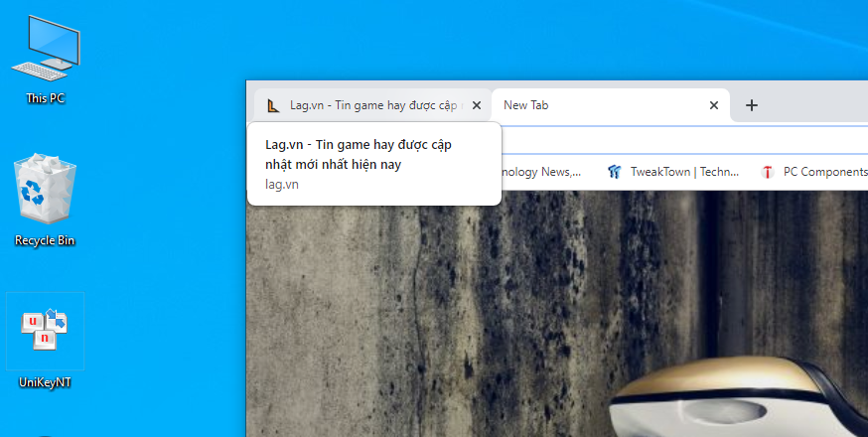Screen dimensions: 868x437
Task: Close the New Tab tab
Action: pyautogui.click(x=714, y=105)
